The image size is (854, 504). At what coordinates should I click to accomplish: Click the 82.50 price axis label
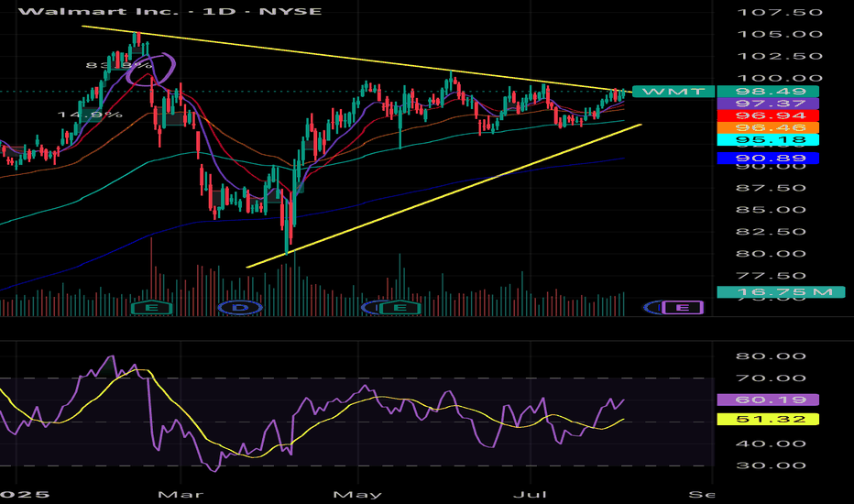pyautogui.click(x=771, y=232)
